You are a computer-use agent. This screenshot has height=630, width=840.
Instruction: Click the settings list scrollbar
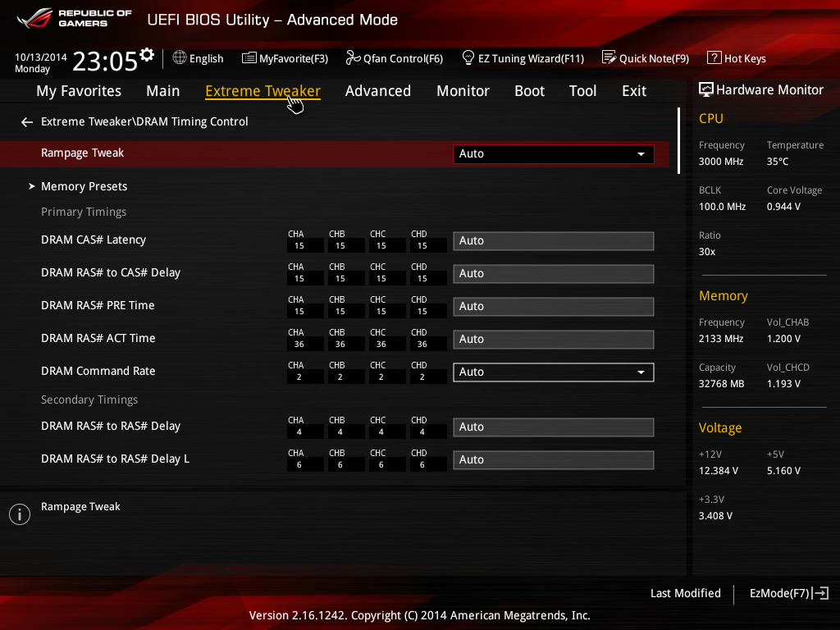pos(678,140)
